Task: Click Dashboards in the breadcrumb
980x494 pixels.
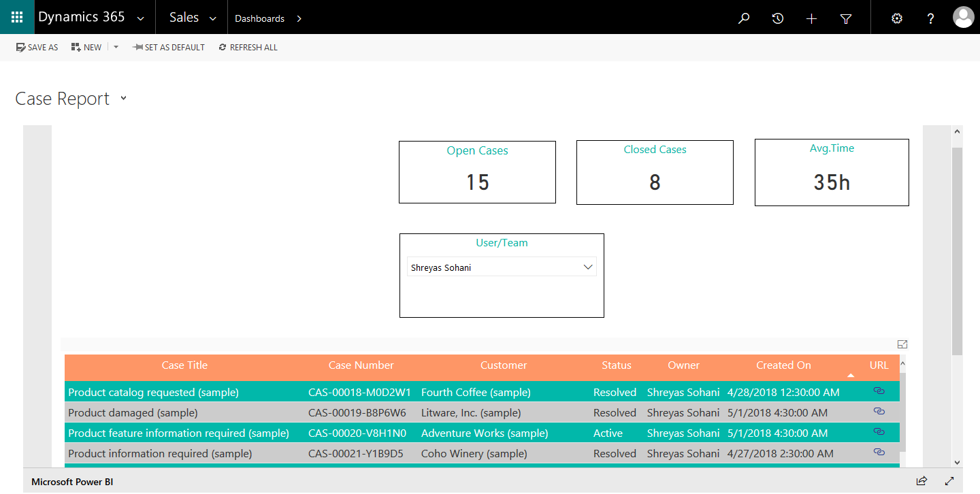Action: [259, 18]
